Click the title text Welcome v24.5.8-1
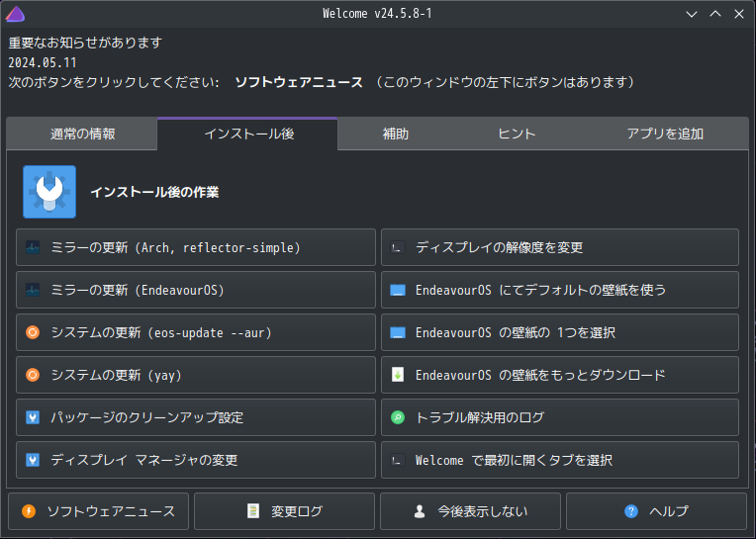This screenshot has height=539, width=756. pyautogui.click(x=377, y=14)
